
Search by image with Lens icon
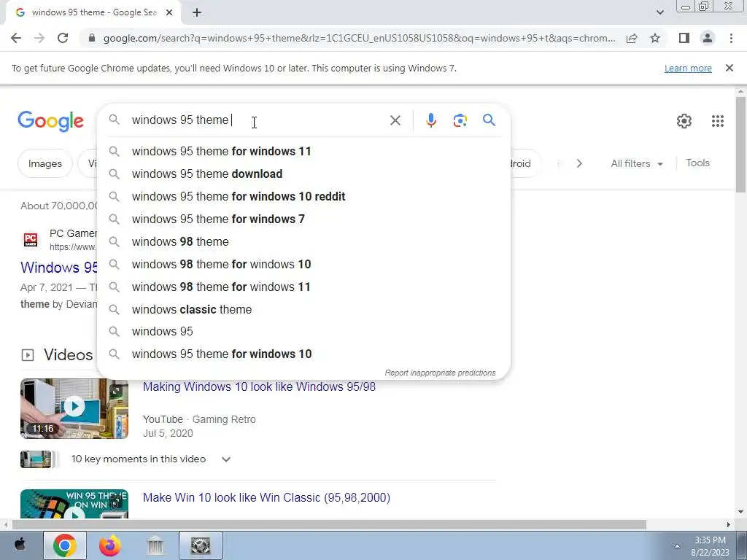click(460, 120)
